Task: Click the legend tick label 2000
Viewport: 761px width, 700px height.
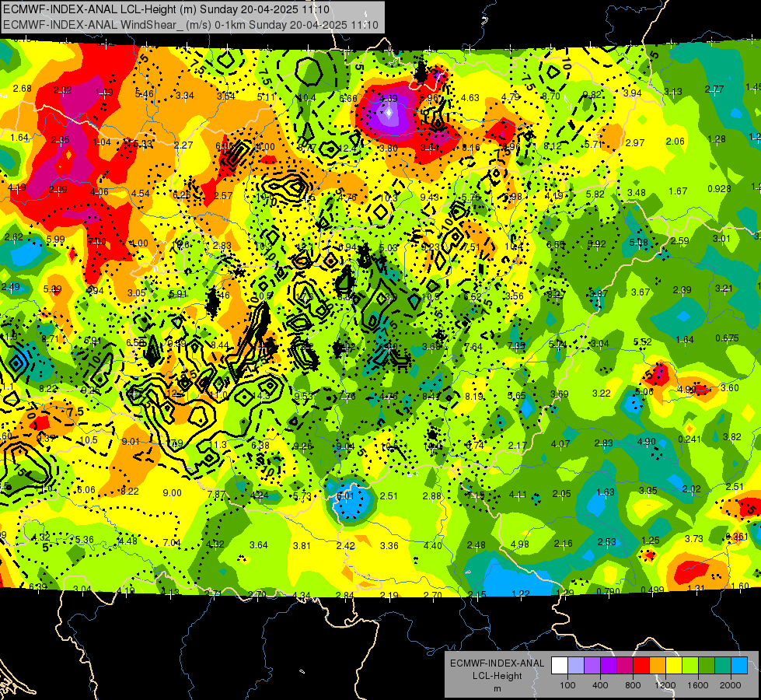Action: click(x=731, y=685)
